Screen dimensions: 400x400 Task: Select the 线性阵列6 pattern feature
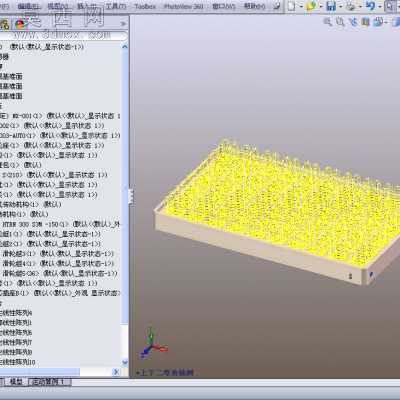click(x=16, y=333)
